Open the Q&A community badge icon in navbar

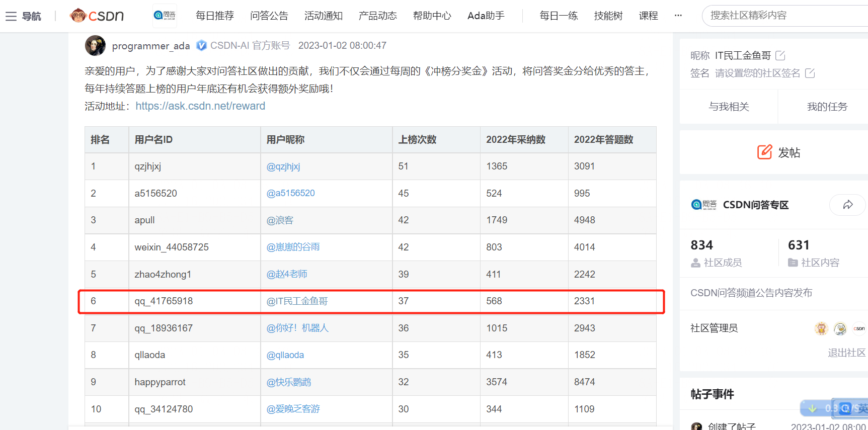tap(165, 16)
